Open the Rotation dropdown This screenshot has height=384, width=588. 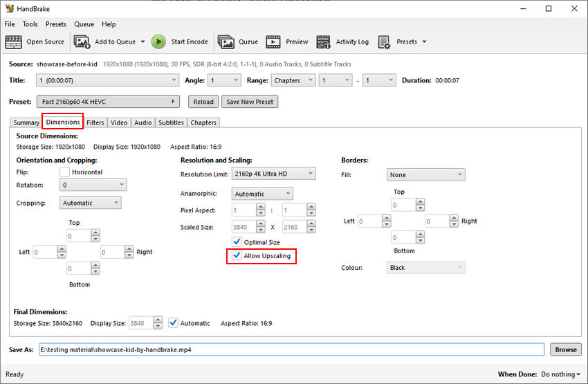[93, 185]
